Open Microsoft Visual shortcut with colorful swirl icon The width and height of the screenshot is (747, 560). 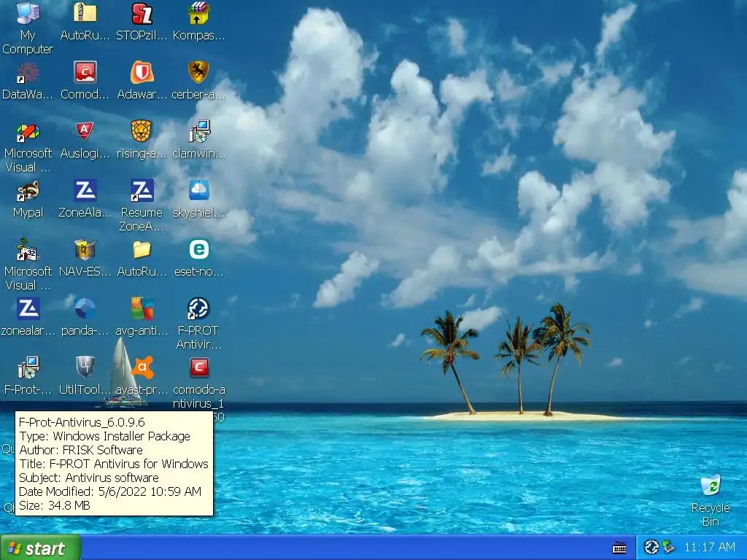[x=28, y=131]
